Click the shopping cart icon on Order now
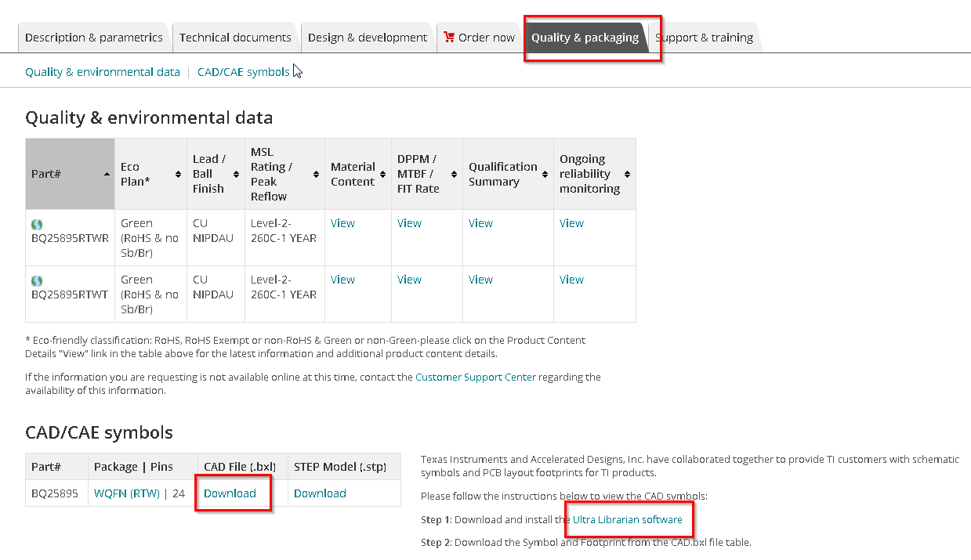 [x=449, y=37]
